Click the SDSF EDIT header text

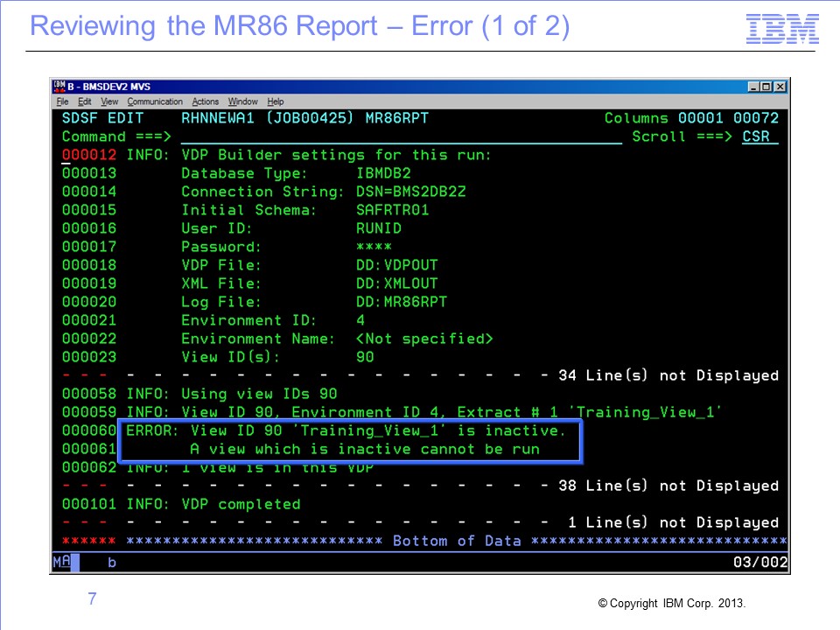pos(103,118)
